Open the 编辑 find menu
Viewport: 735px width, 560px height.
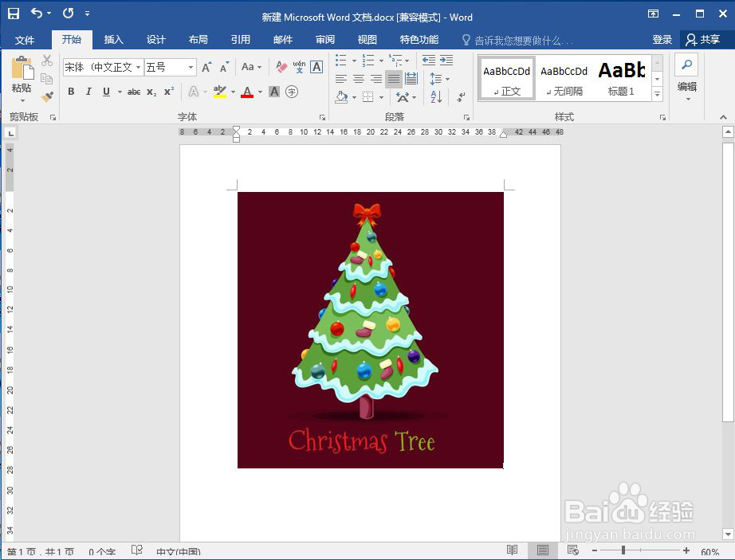click(x=686, y=79)
